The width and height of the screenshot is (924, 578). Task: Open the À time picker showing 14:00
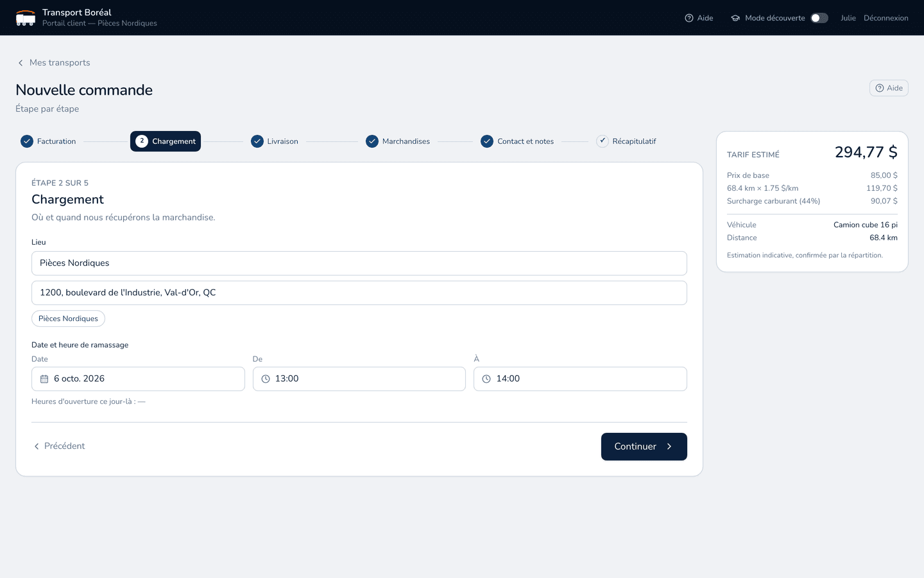point(580,379)
